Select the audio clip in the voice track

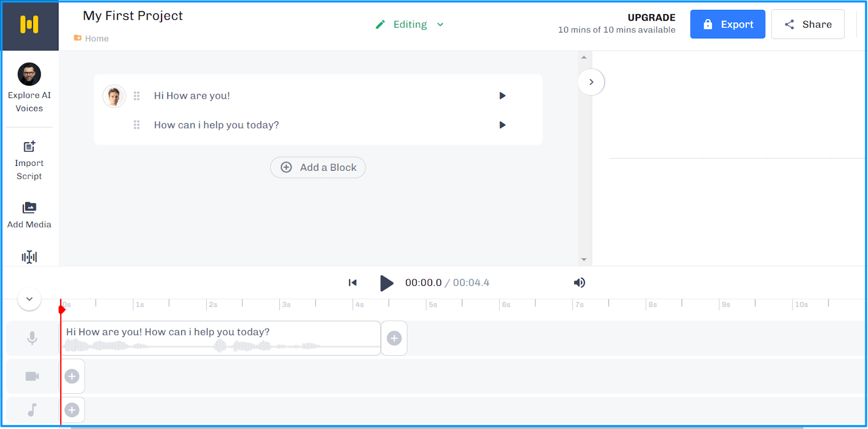[220, 338]
